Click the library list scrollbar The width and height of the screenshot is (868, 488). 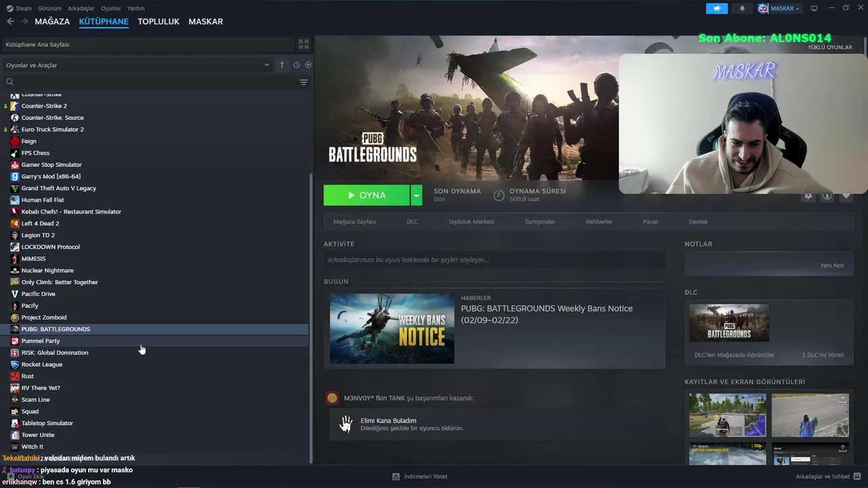[x=311, y=319]
